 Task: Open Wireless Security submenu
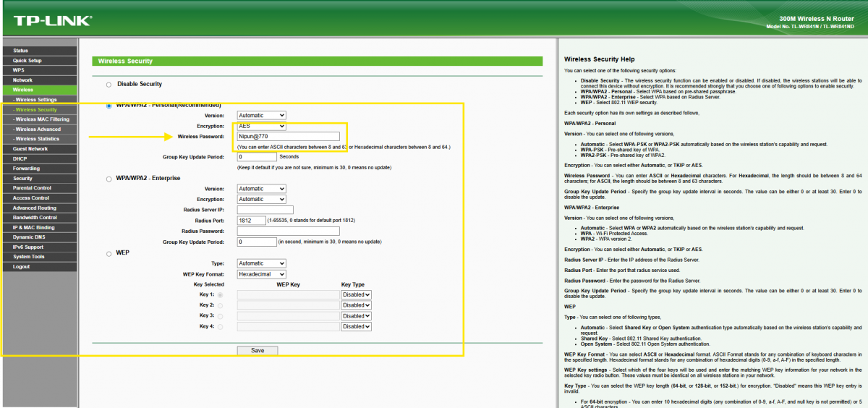[x=38, y=109]
